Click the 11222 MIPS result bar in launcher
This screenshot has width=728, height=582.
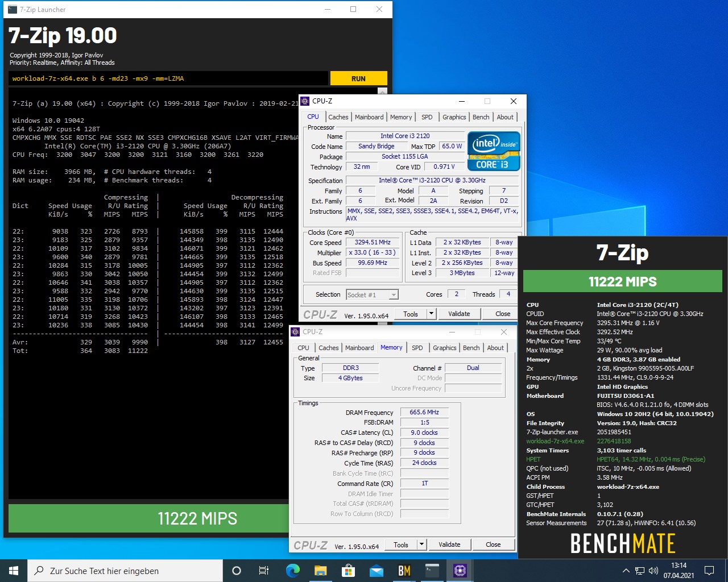point(197,518)
